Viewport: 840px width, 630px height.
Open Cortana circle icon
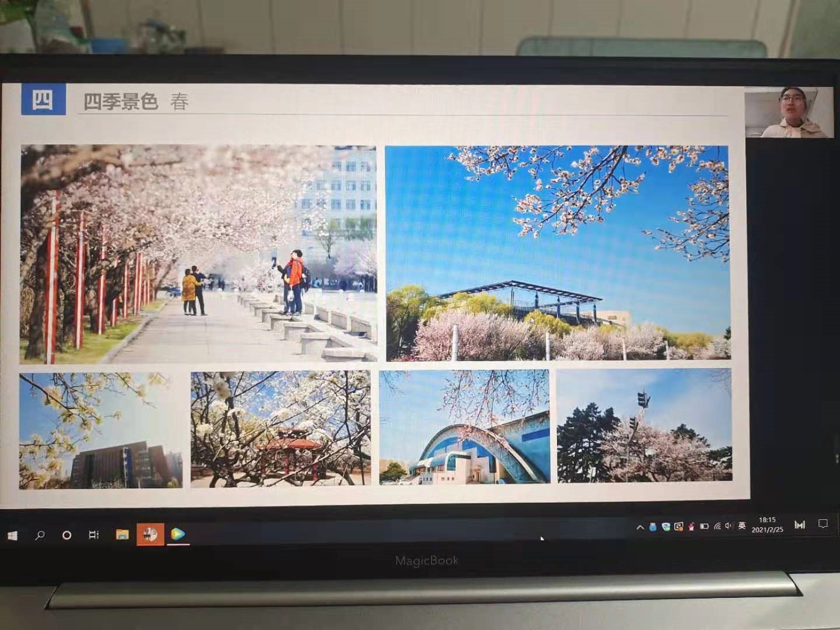tap(66, 534)
